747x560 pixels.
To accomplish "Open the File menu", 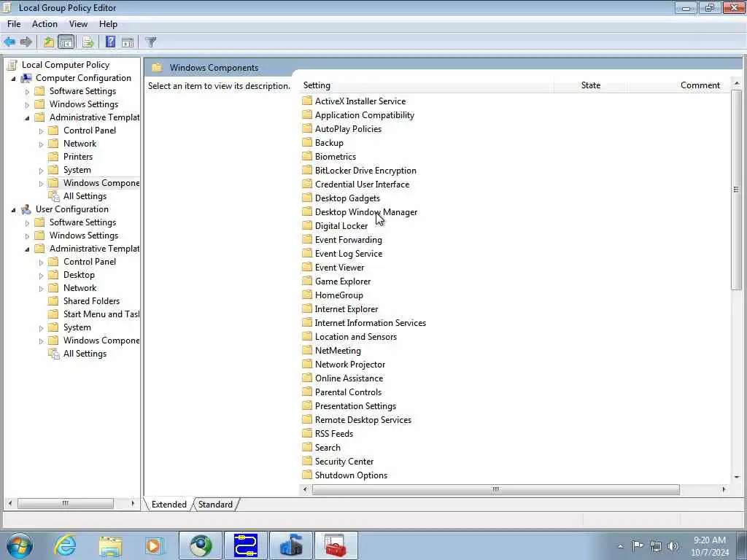I will (14, 24).
